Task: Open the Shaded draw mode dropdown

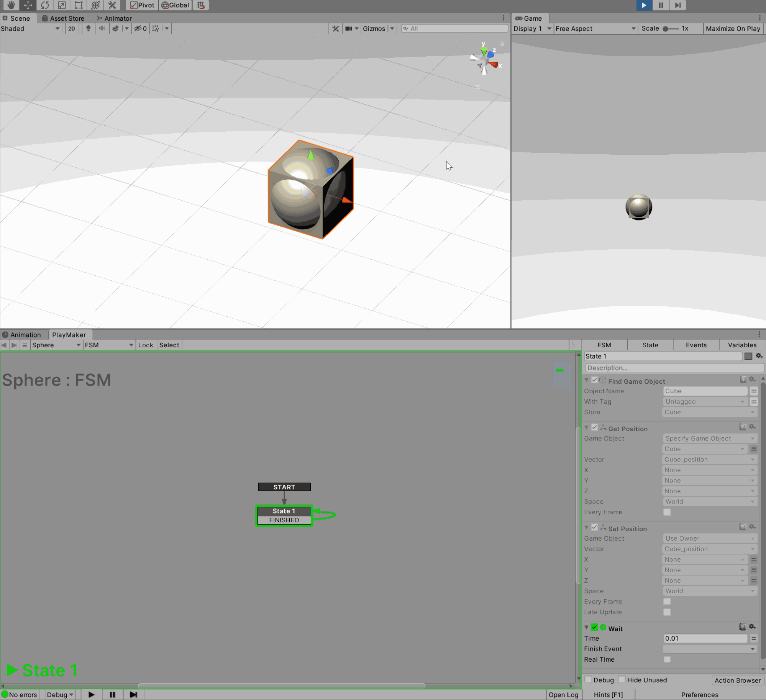Action: [30, 28]
